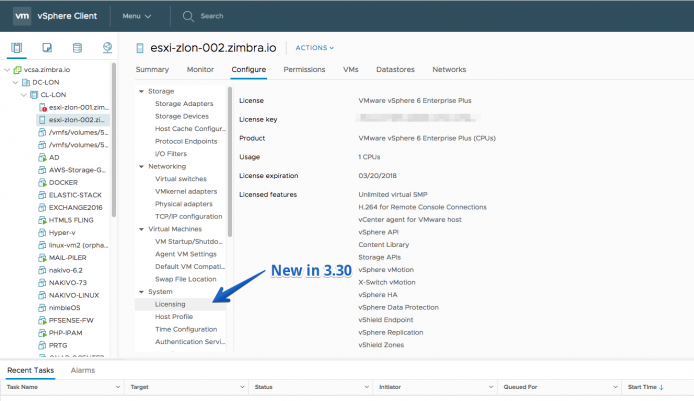
Task: Select host esxi-zlon-001 with alert icon
Action: pos(73,107)
